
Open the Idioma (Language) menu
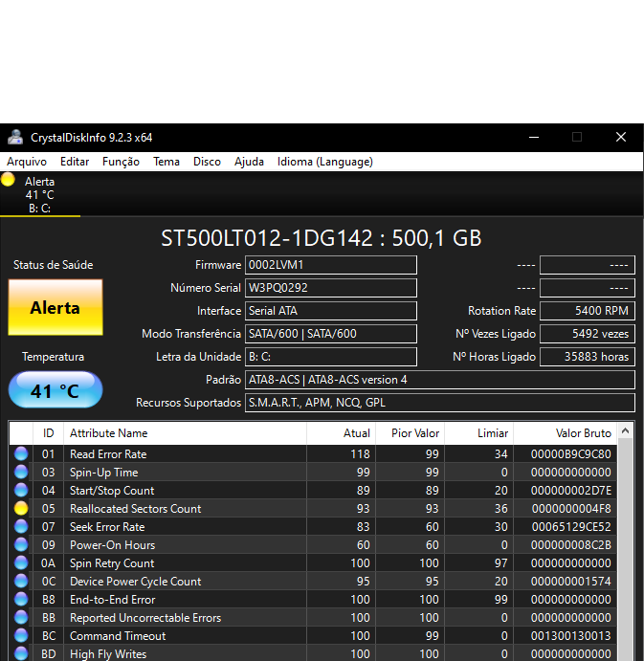coord(324,162)
